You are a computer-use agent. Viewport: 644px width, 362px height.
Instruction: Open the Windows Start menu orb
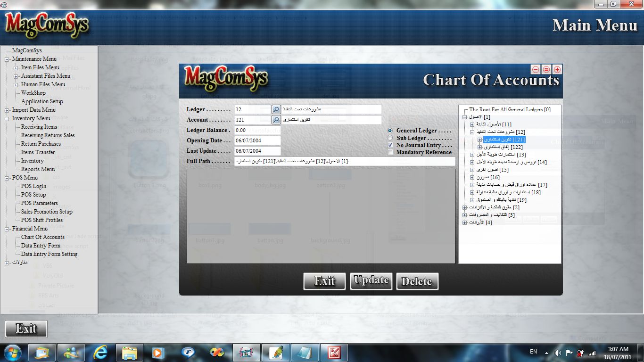click(x=12, y=353)
